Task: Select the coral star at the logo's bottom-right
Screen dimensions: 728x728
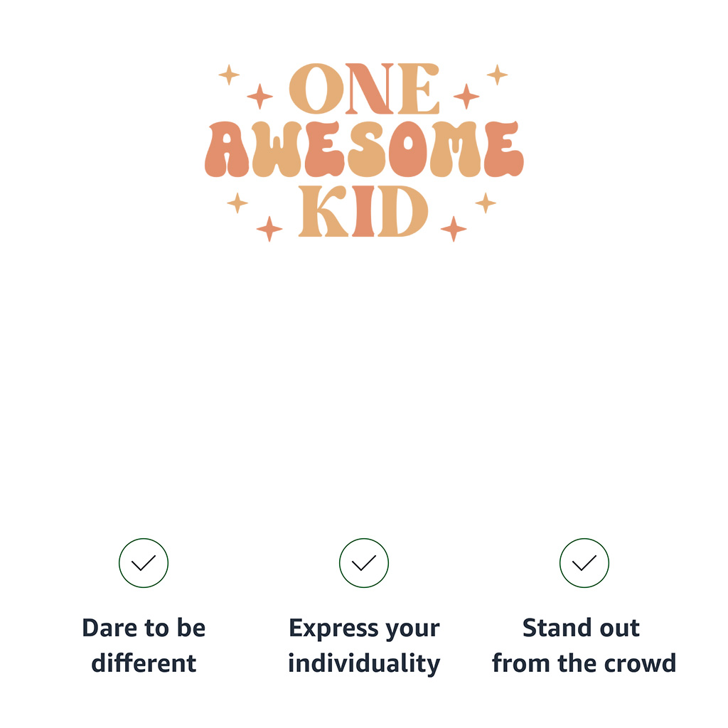Action: [x=453, y=229]
